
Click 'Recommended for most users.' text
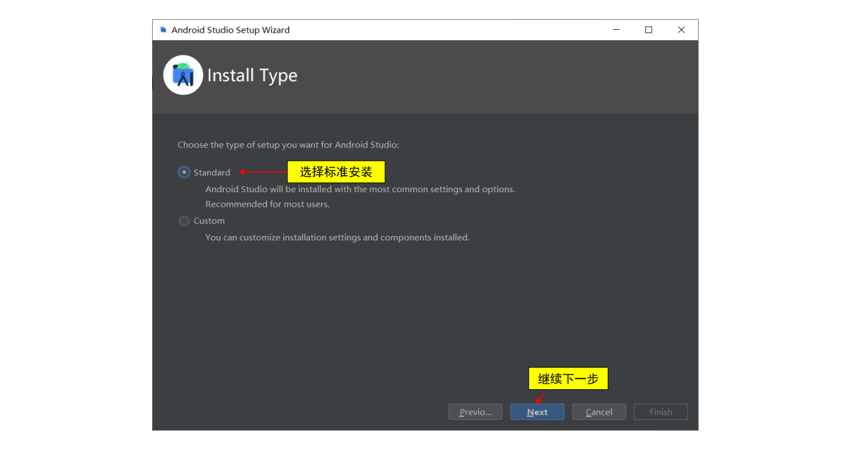click(x=268, y=204)
